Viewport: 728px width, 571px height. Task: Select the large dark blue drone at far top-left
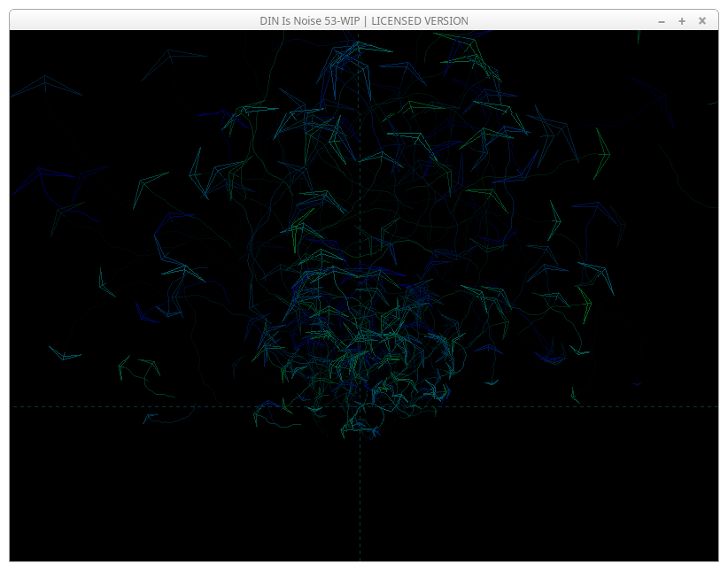[x=45, y=84]
